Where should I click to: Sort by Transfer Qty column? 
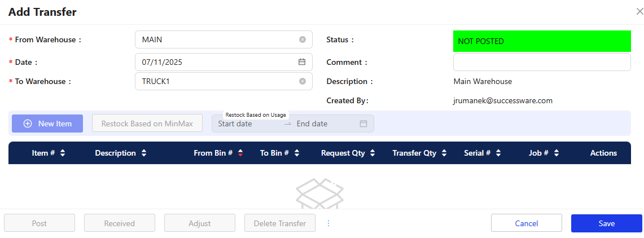pyautogui.click(x=444, y=153)
